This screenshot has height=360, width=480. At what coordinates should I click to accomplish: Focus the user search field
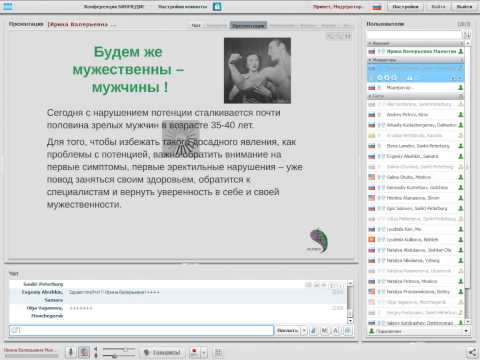point(414,35)
